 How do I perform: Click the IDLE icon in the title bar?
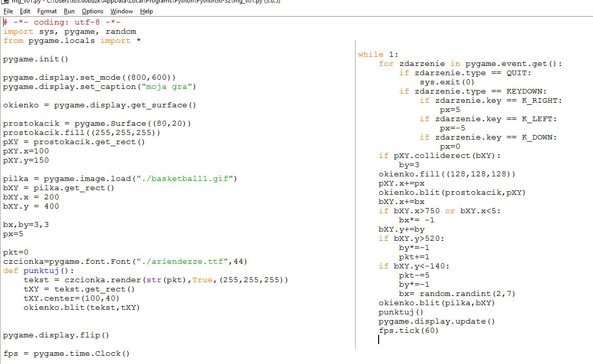pyautogui.click(x=6, y=2)
